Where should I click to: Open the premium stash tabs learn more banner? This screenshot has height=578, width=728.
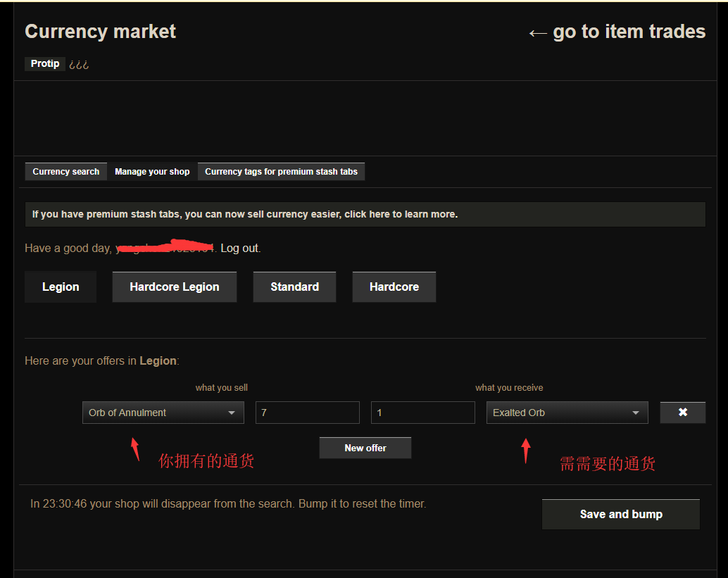[x=365, y=214]
